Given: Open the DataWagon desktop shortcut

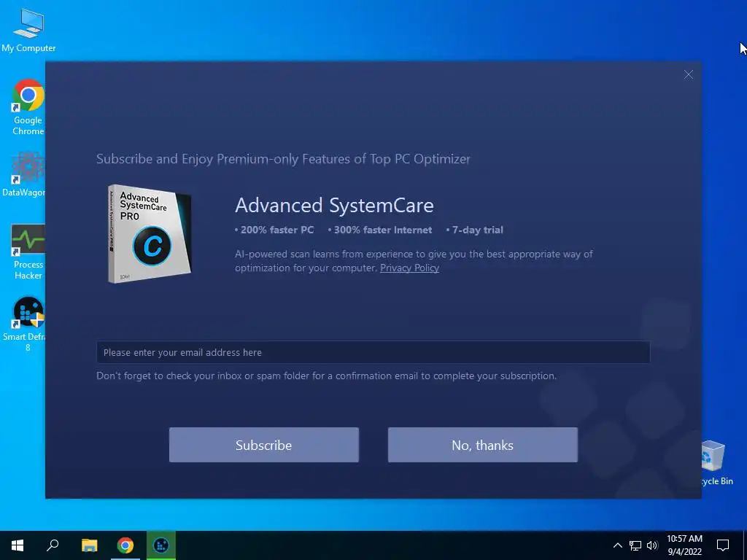Looking at the screenshot, I should pos(23,174).
